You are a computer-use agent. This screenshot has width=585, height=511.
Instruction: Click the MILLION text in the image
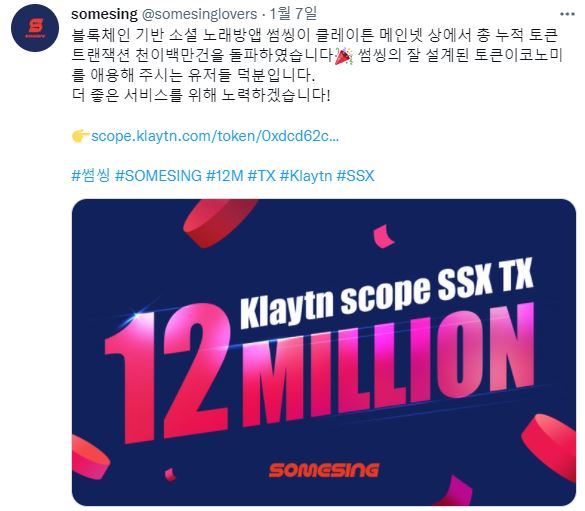point(388,364)
